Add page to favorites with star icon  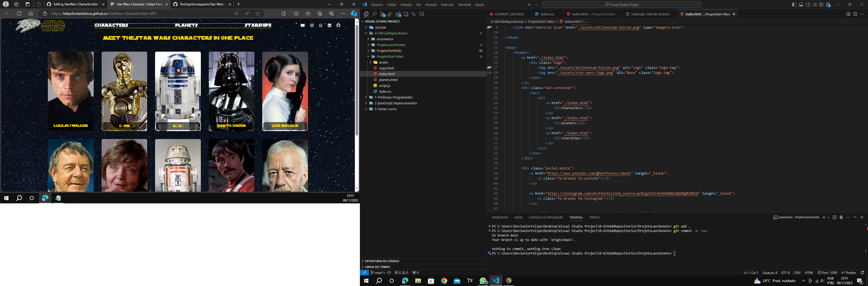click(258, 14)
